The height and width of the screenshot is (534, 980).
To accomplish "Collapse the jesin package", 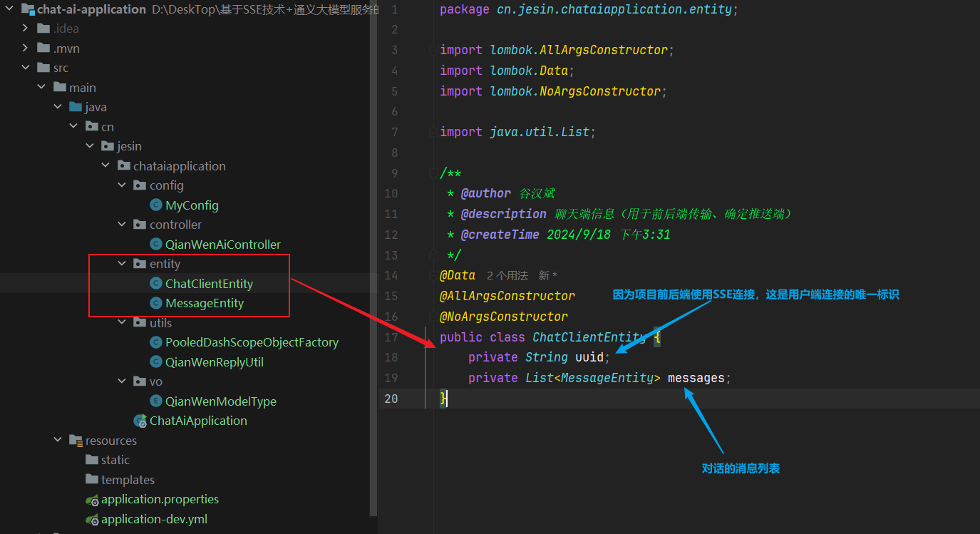I will (90, 146).
